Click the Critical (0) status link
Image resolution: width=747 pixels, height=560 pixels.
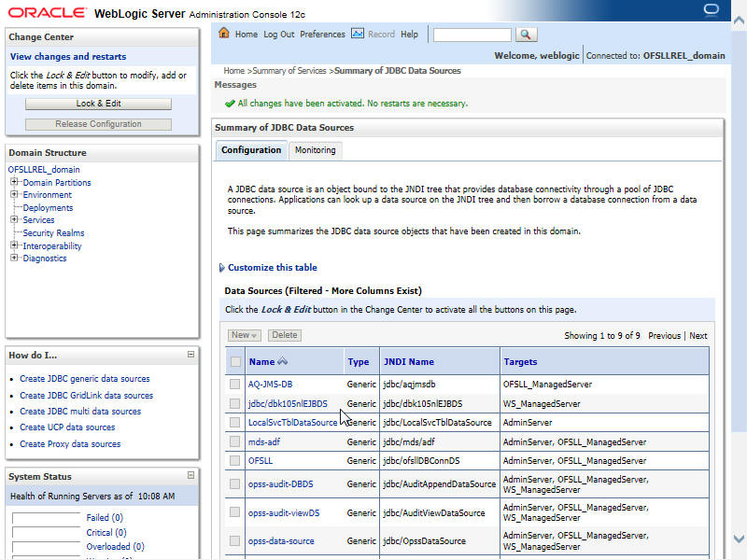tap(106, 532)
